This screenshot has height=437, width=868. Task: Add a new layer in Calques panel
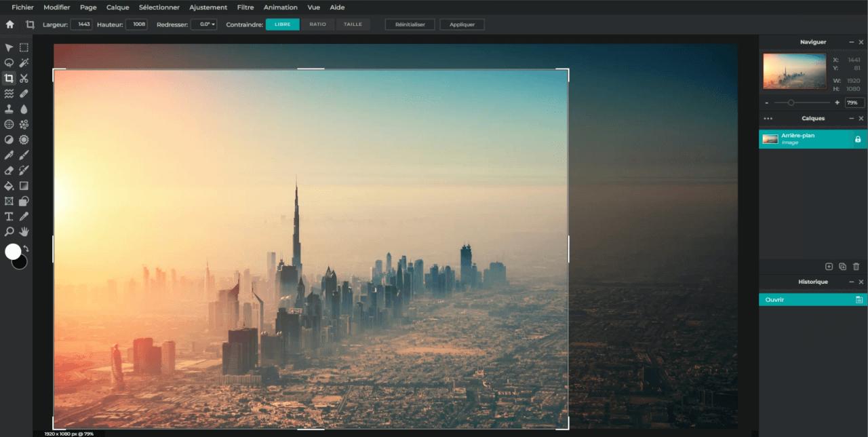pos(829,267)
